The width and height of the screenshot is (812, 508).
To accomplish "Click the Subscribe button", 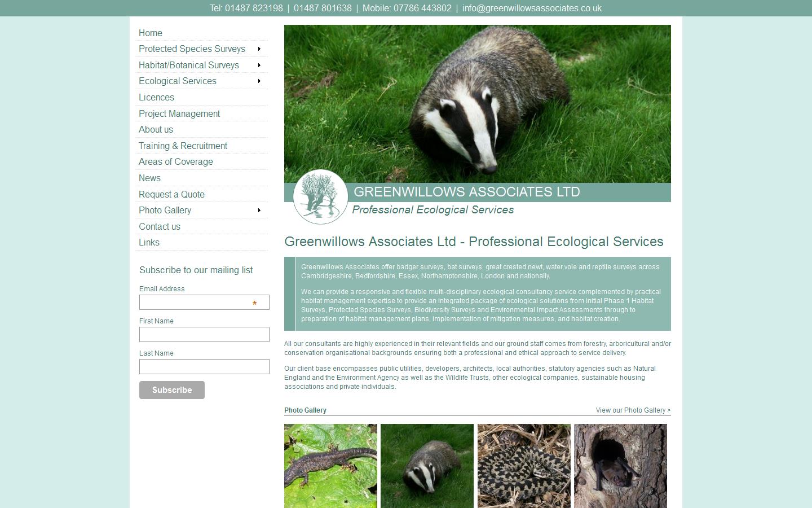I will (171, 389).
